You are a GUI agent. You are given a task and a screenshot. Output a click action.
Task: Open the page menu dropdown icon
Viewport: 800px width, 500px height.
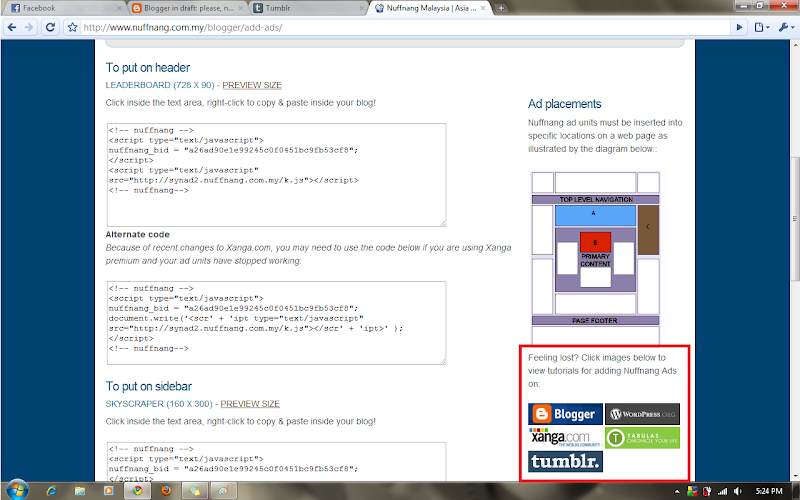coord(762,28)
